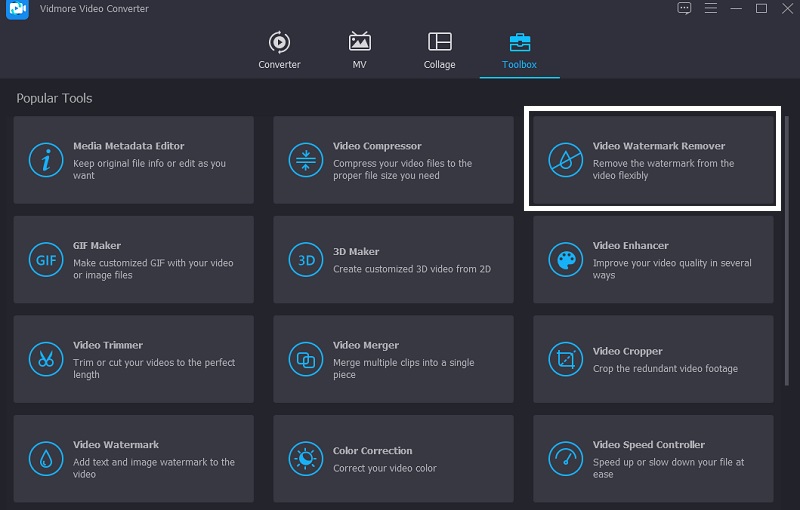Open the Video Watermark droplet icon
The image size is (800, 510).
point(45,459)
